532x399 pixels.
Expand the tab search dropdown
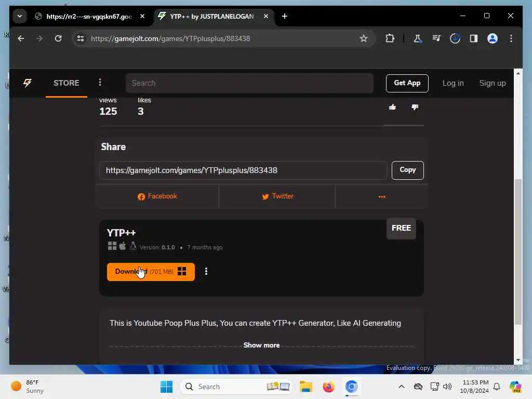(20, 16)
